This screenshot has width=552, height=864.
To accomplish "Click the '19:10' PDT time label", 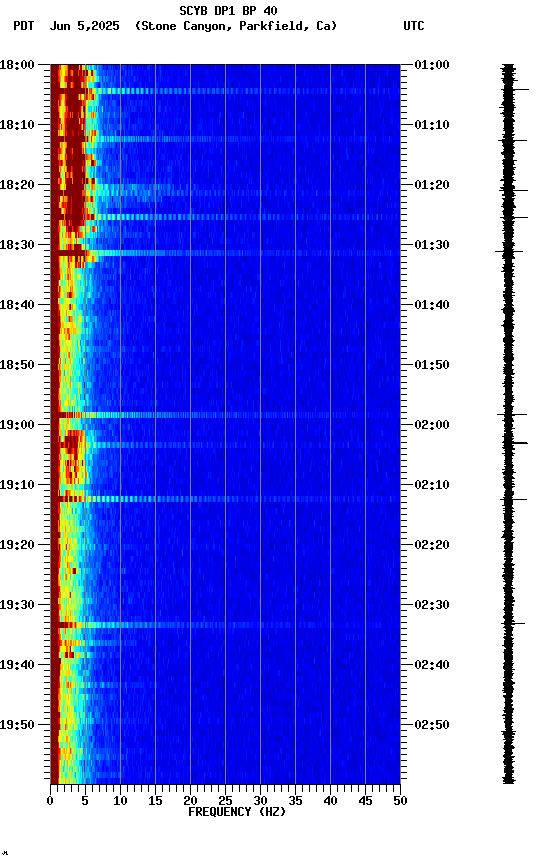I will tap(17, 485).
